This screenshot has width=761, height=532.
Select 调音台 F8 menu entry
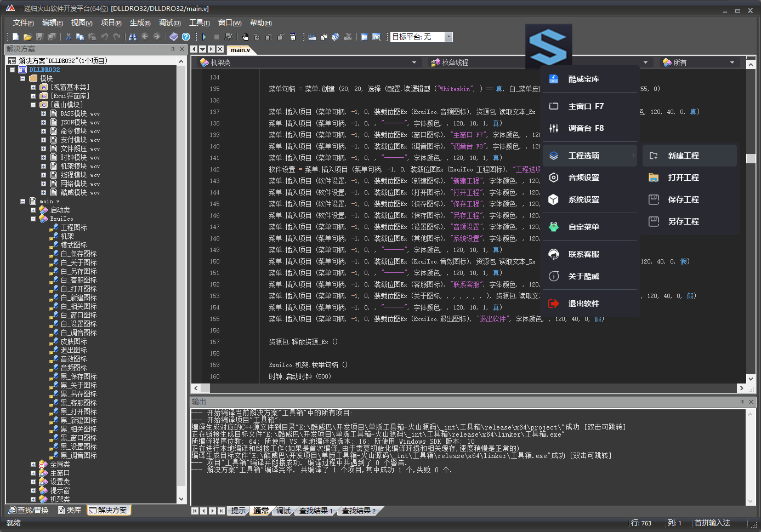pos(590,128)
